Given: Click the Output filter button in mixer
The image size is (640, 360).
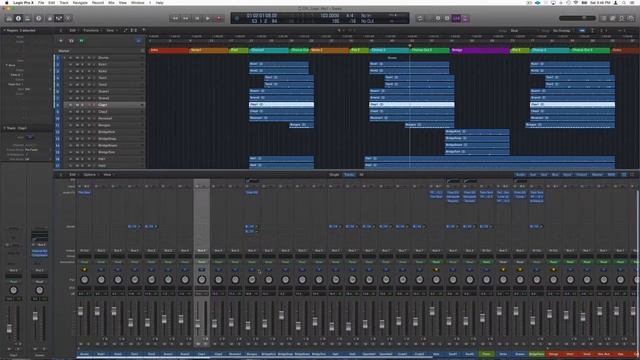Looking at the screenshot, I should coord(582,175).
